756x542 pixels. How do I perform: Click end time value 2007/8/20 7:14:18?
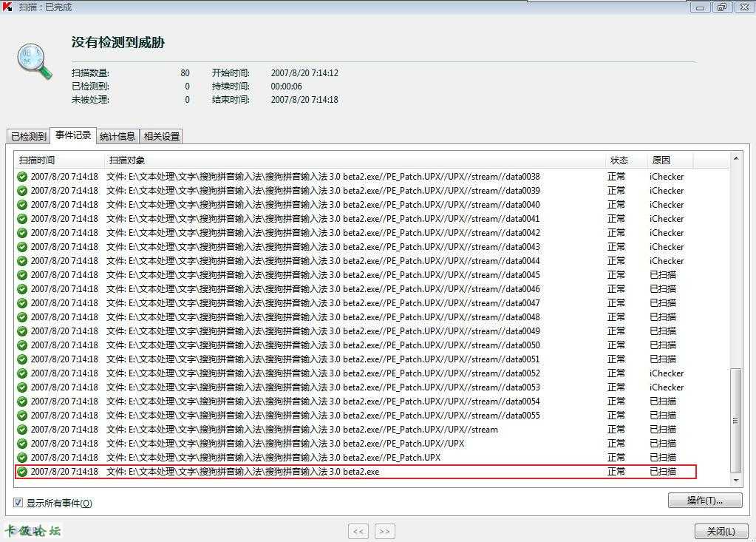pos(304,100)
